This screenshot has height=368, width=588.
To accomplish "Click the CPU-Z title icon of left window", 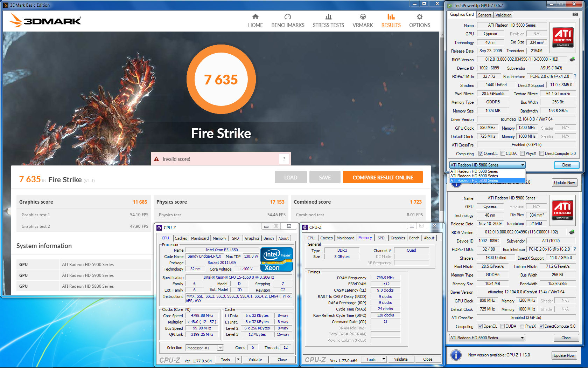I will [159, 227].
